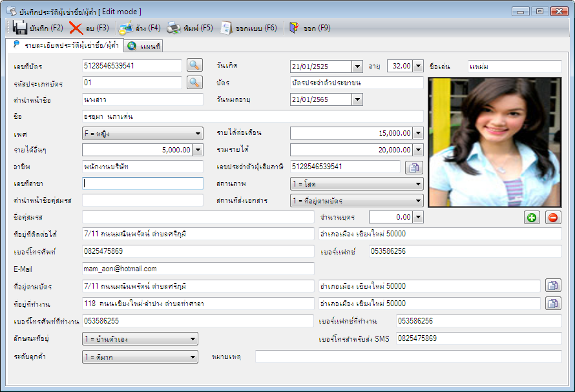Click the copy icon beside work address
The width and height of the screenshot is (575, 392).
(x=553, y=304)
